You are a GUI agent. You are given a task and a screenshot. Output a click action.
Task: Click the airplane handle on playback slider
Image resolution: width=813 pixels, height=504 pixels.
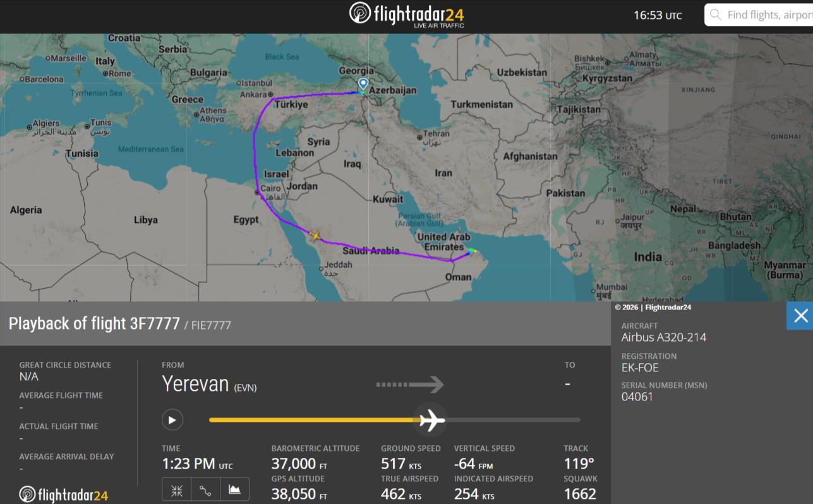[431, 419]
